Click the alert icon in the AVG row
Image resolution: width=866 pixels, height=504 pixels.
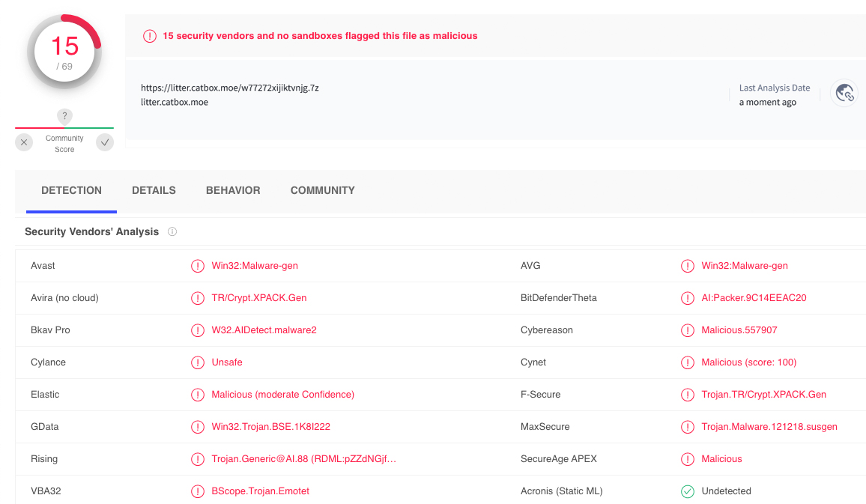(688, 266)
